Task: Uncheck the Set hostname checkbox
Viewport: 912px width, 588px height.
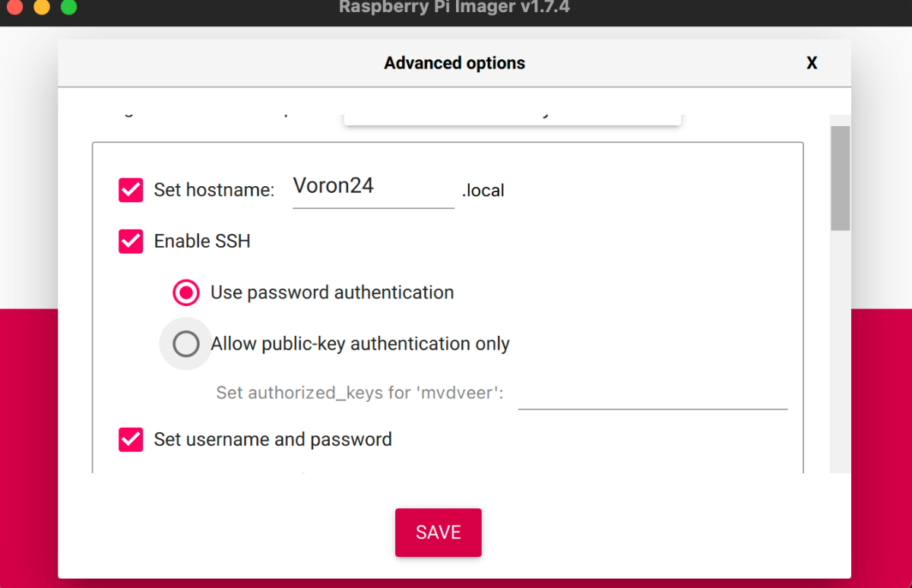Action: [131, 189]
